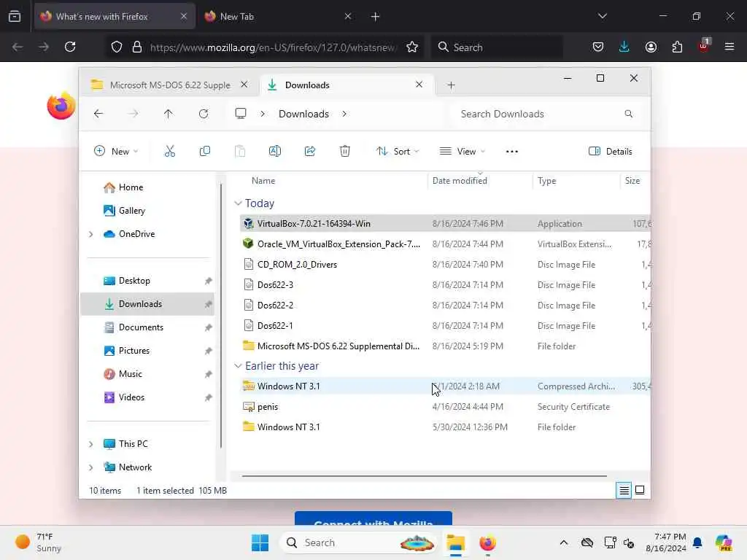Reload the page in Firefox

(x=70, y=47)
